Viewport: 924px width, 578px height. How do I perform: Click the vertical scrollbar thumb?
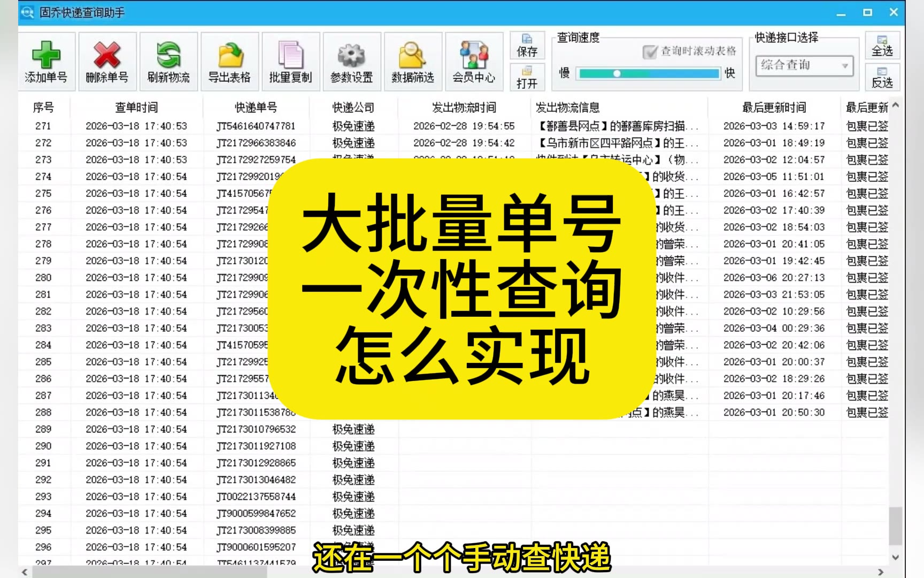pos(896,526)
